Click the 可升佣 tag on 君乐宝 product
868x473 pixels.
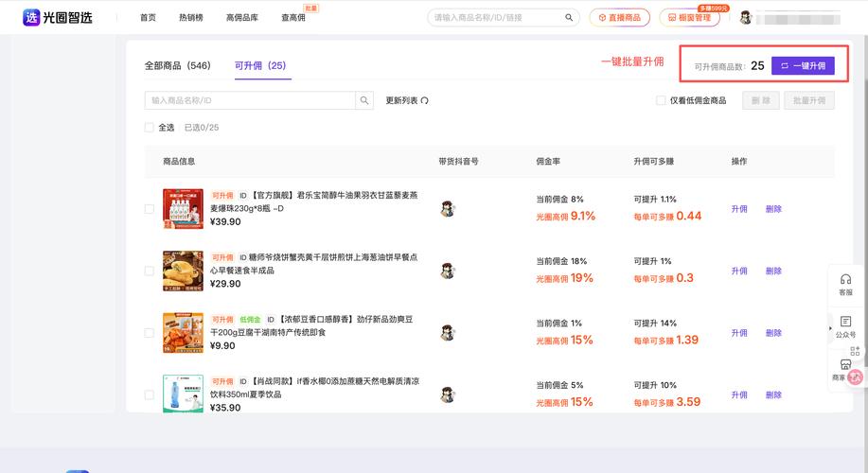tap(222, 196)
